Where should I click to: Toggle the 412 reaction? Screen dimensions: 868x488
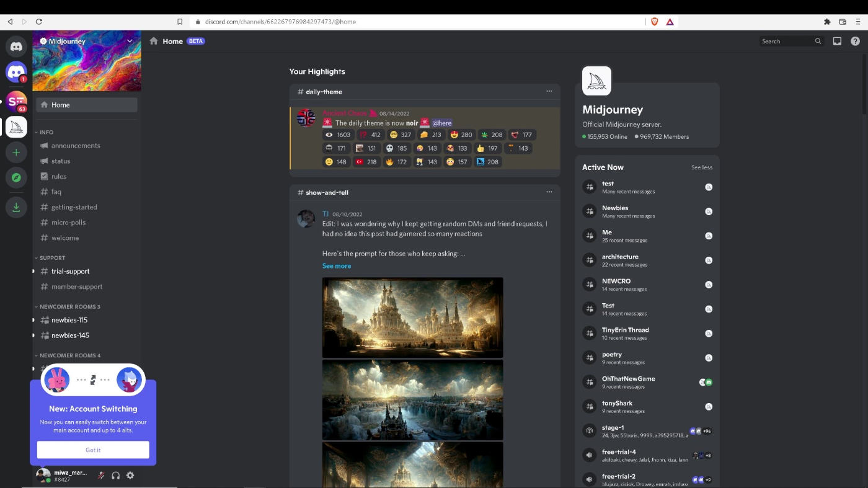coord(370,135)
